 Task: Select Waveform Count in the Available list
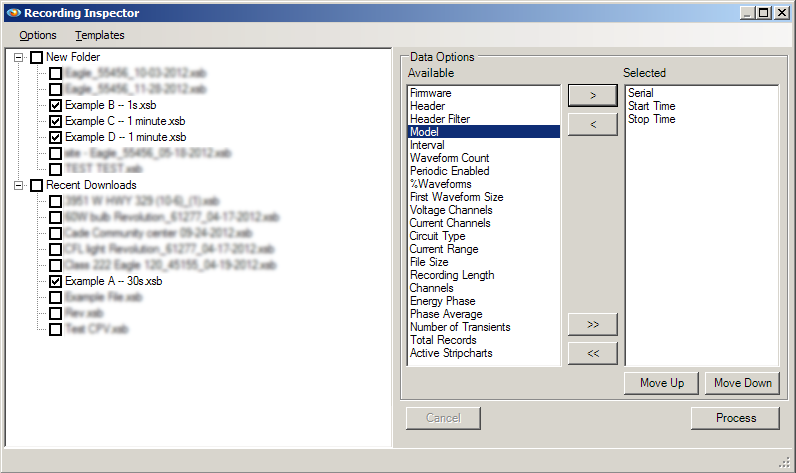[484, 158]
